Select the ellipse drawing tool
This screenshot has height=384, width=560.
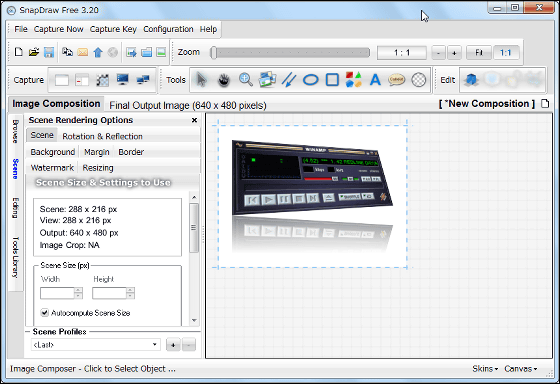[x=310, y=80]
